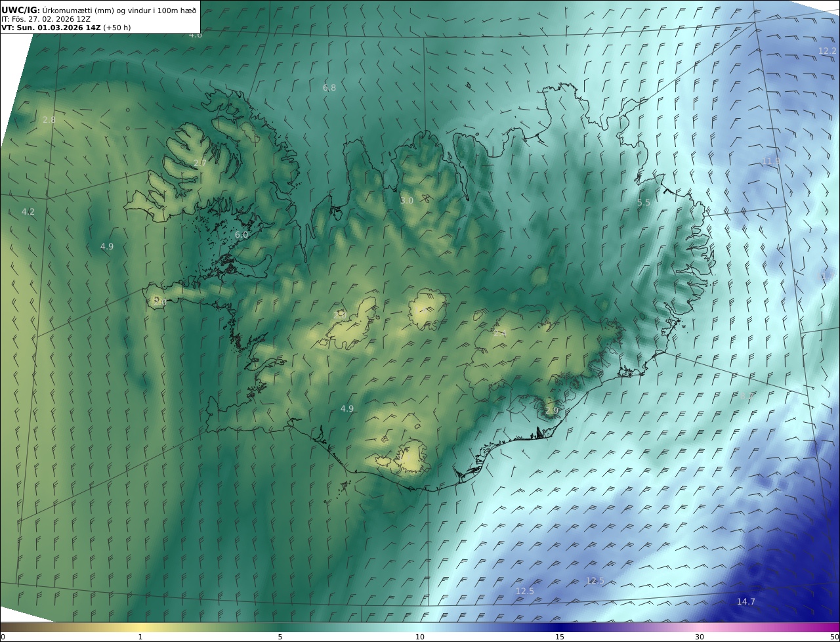This screenshot has width=840, height=642.
Task: Click the initial time line "IT: Fös. 27. 02. 2026 12Z"
Action: tap(46, 19)
